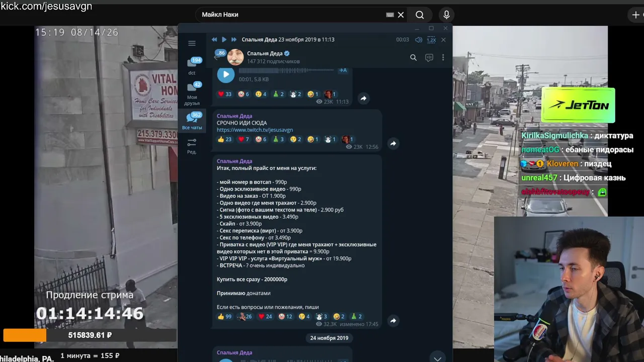Image resolution: width=644 pixels, height=362 pixels.
Task: Skip to next voice message in player bar
Action: point(233,40)
